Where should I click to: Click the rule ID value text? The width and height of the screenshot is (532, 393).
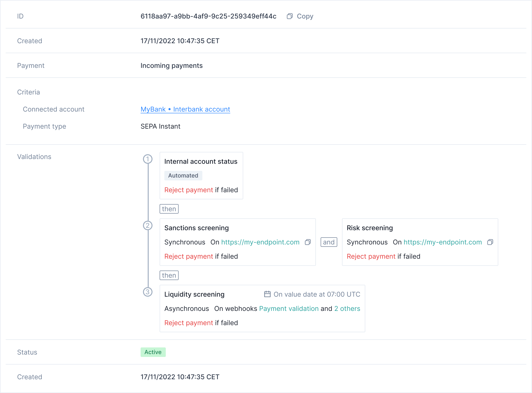(x=208, y=16)
